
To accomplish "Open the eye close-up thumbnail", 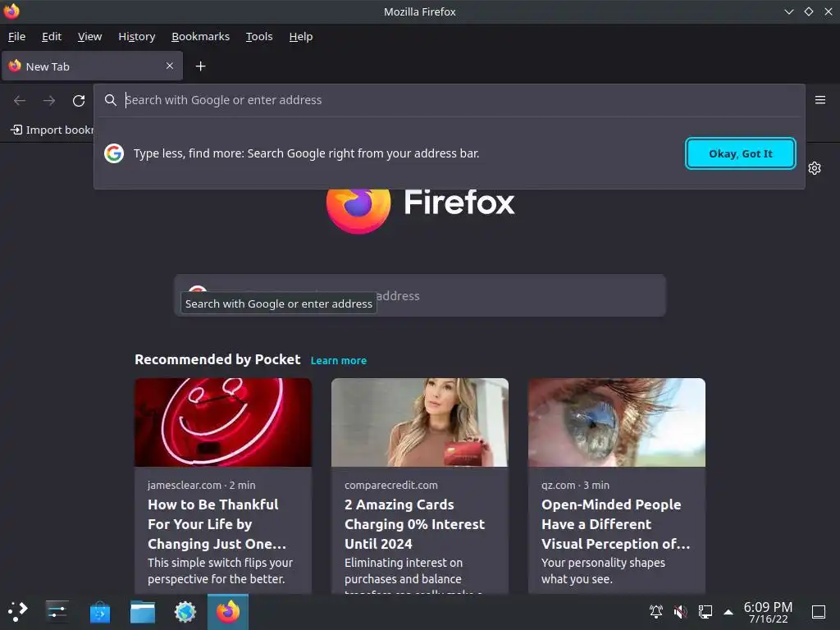I will pyautogui.click(x=617, y=422).
